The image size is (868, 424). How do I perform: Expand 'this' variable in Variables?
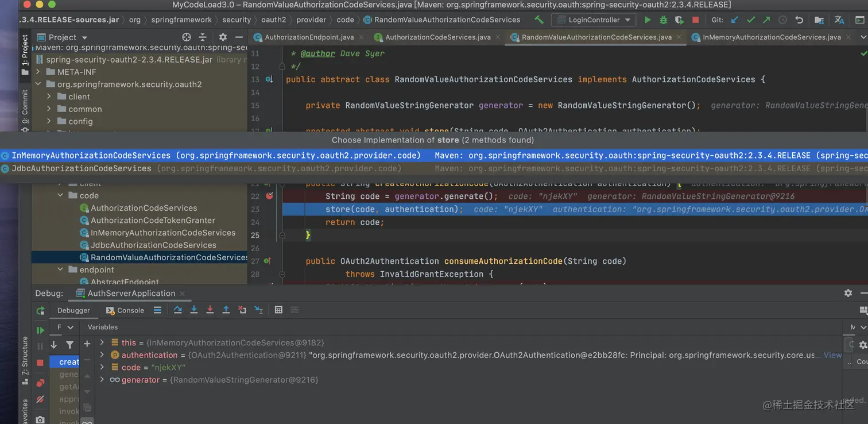click(102, 342)
